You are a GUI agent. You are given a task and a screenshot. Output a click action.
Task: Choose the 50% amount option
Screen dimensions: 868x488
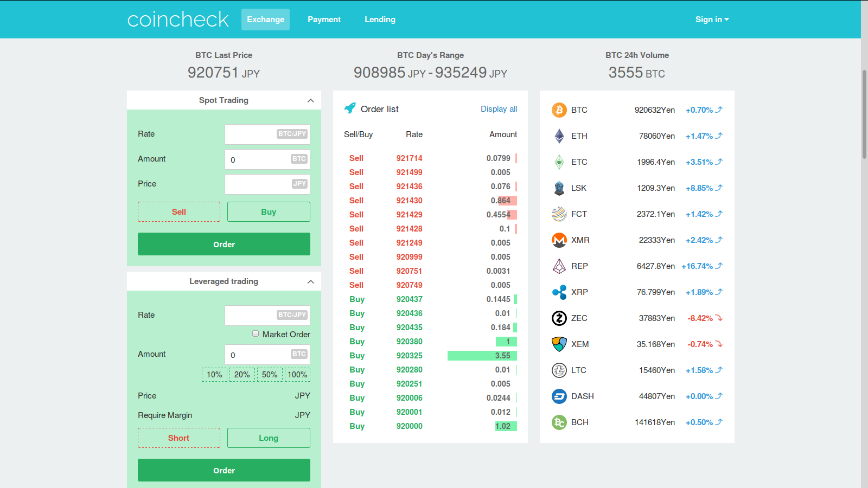pyautogui.click(x=270, y=375)
